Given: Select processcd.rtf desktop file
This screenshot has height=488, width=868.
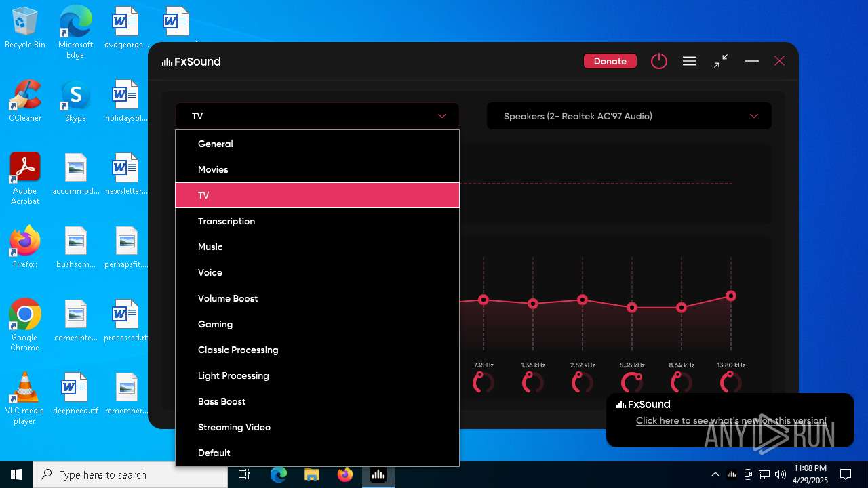Looking at the screenshot, I should click(126, 321).
